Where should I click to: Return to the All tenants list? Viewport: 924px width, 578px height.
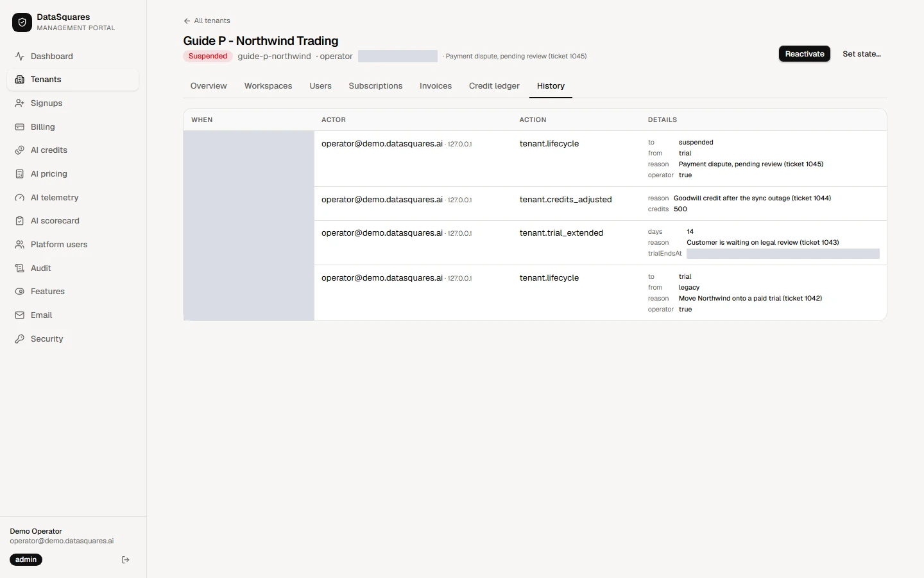click(207, 21)
